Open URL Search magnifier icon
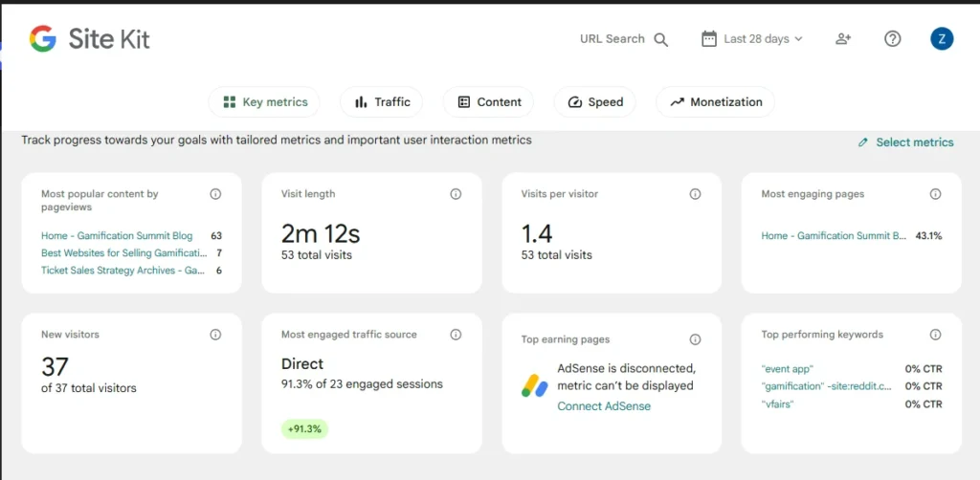Screen dimensions: 980x480 [660, 39]
